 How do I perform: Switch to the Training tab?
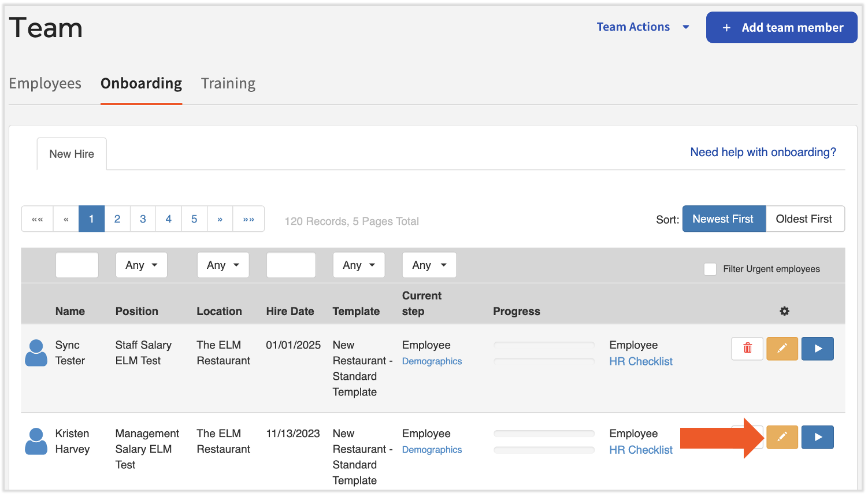tap(228, 83)
